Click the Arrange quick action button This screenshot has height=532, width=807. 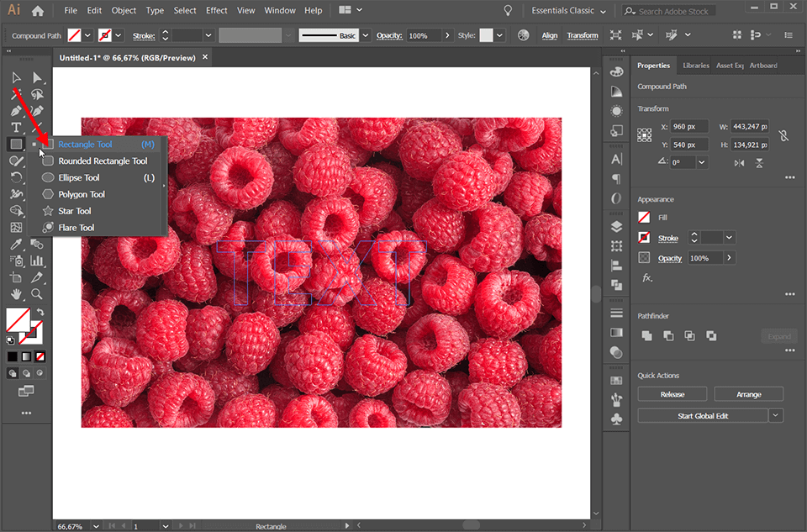tap(748, 393)
